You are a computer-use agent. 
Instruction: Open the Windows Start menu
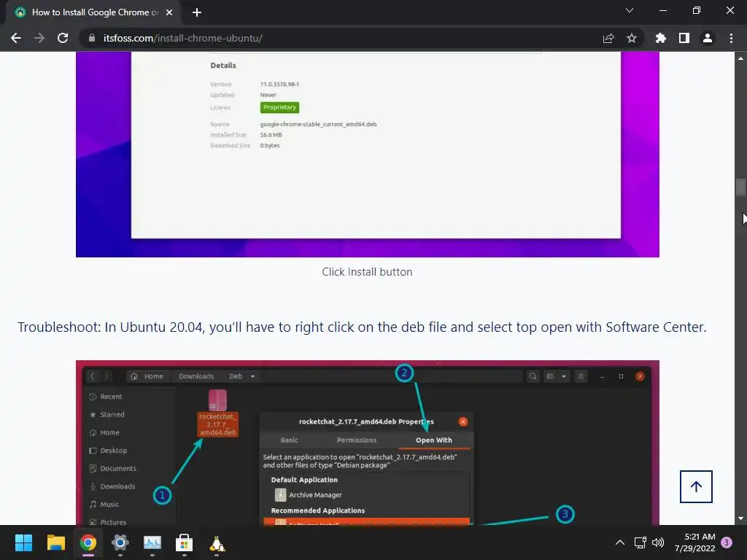23,542
